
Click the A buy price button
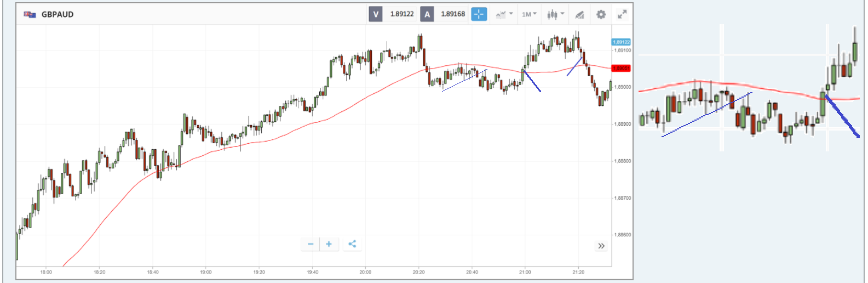pos(427,14)
